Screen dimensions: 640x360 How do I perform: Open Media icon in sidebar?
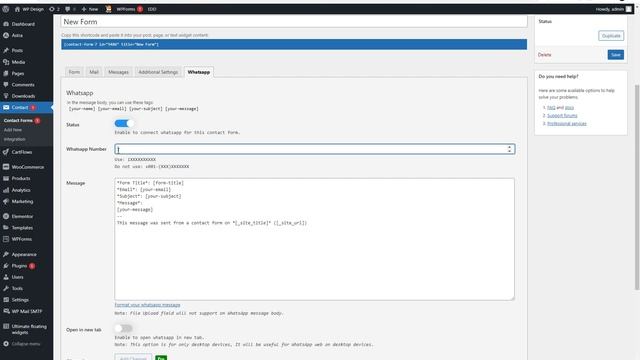pyautogui.click(x=6, y=62)
